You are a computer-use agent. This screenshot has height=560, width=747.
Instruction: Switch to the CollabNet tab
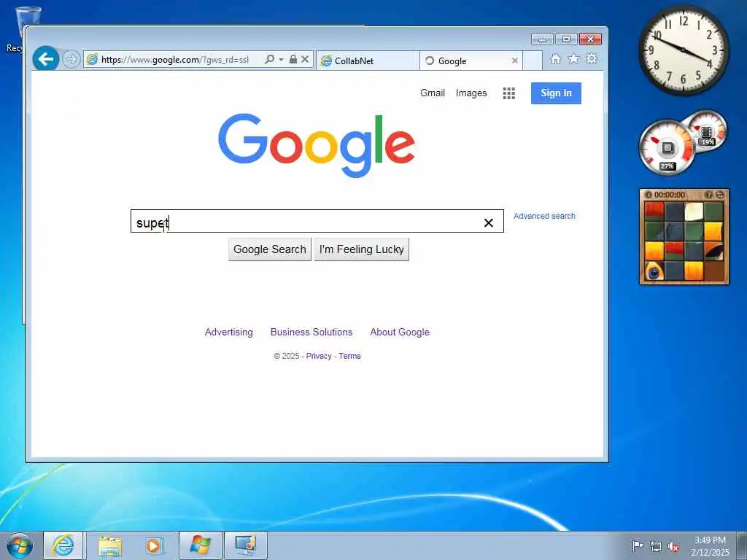click(368, 61)
